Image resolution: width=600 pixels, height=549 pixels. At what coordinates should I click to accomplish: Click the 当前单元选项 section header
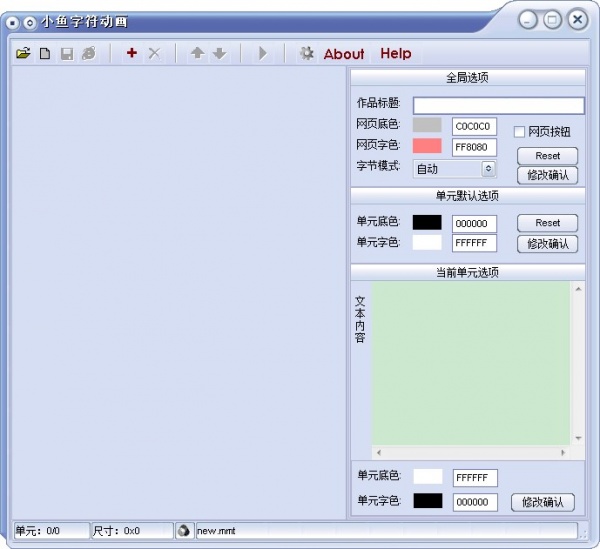click(468, 272)
